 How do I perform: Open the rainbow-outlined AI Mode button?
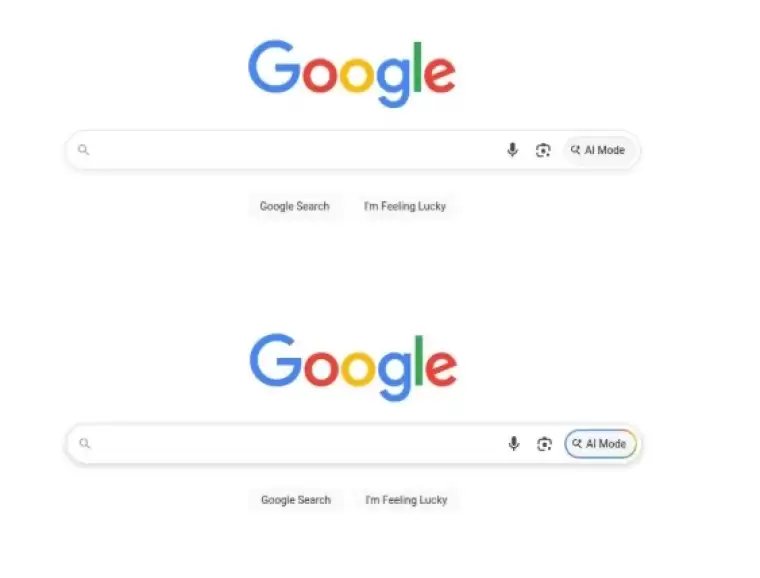click(x=601, y=444)
